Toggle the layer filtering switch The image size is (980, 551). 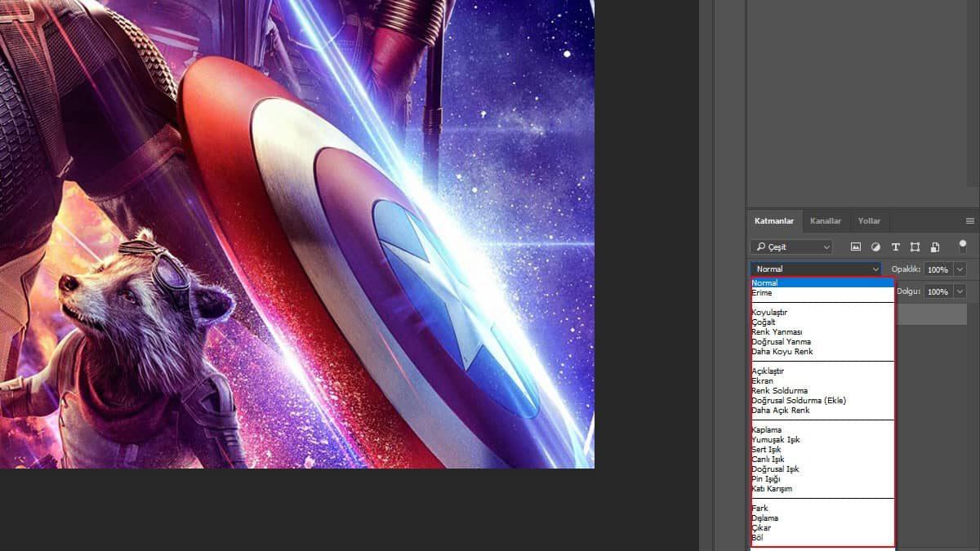(962, 245)
